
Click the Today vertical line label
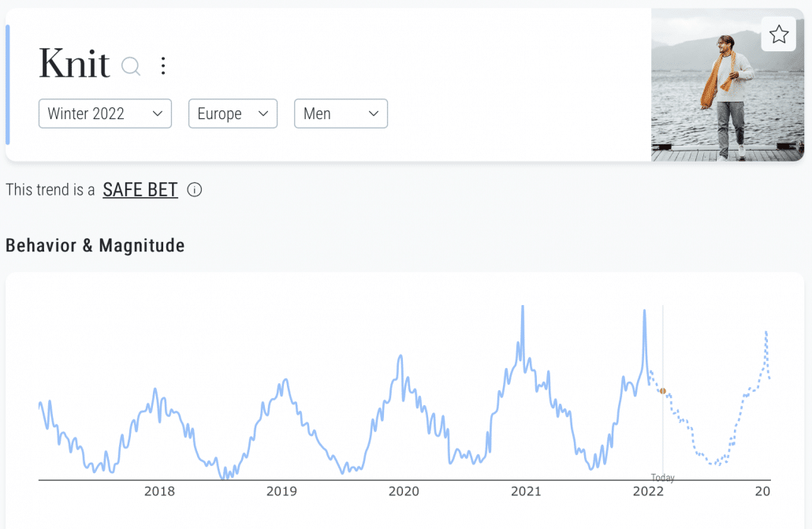click(663, 478)
